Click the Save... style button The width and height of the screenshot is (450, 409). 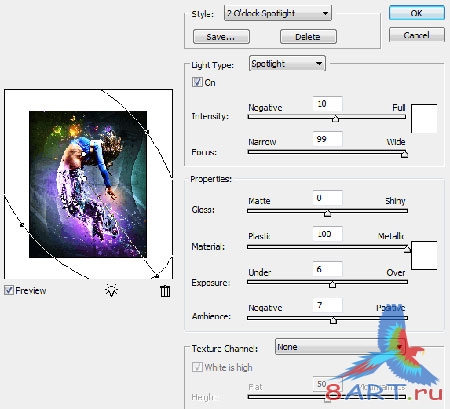[221, 36]
